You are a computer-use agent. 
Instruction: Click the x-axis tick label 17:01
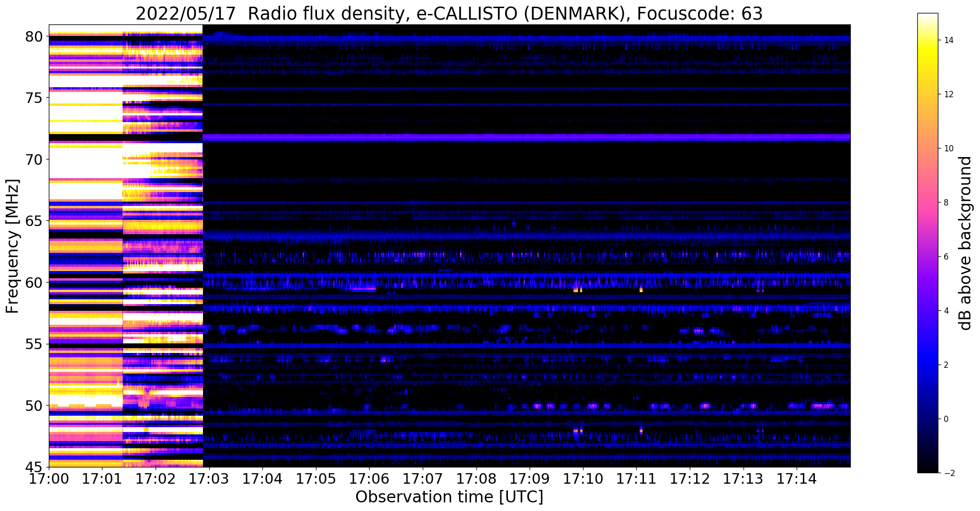(x=102, y=479)
